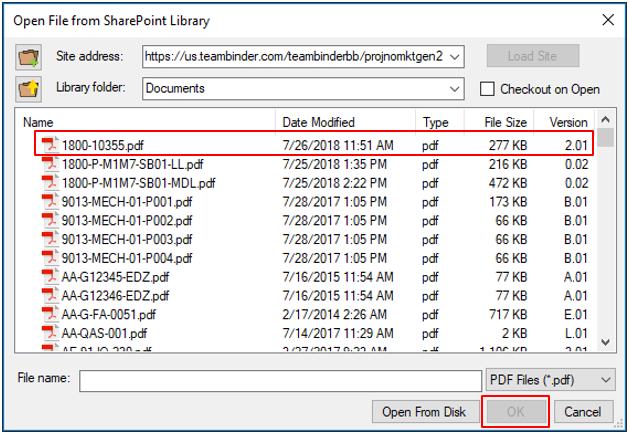Click date 7/25/2018 2:22 PM
The height and width of the screenshot is (435, 630).
335,183
